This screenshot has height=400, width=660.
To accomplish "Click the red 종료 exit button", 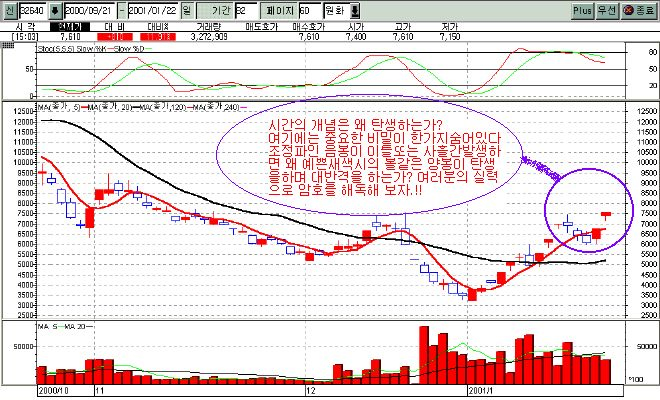I will pyautogui.click(x=639, y=8).
